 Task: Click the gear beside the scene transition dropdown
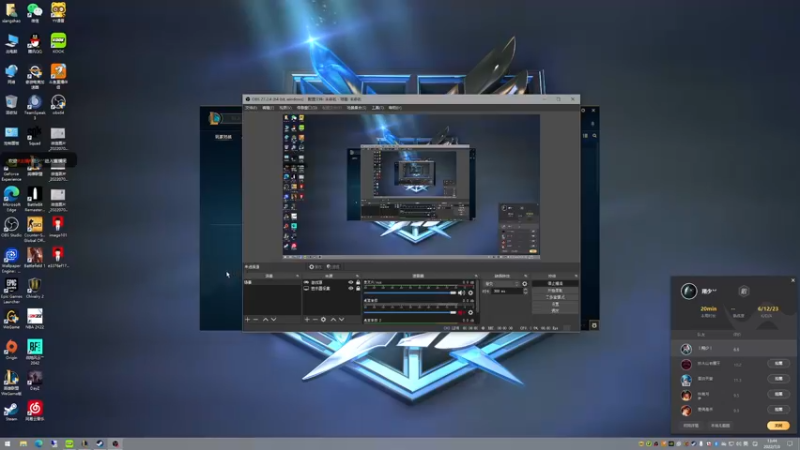click(x=524, y=284)
